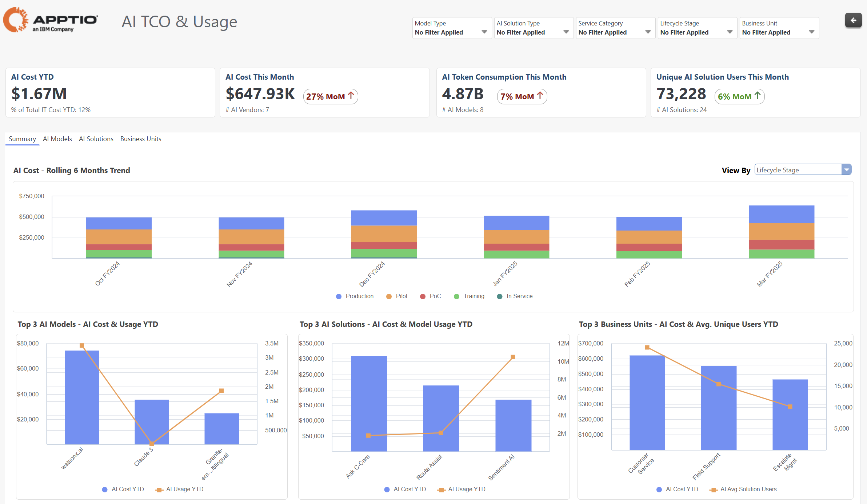The width and height of the screenshot is (867, 504).
Task: Click the back arrow button
Action: point(853,20)
